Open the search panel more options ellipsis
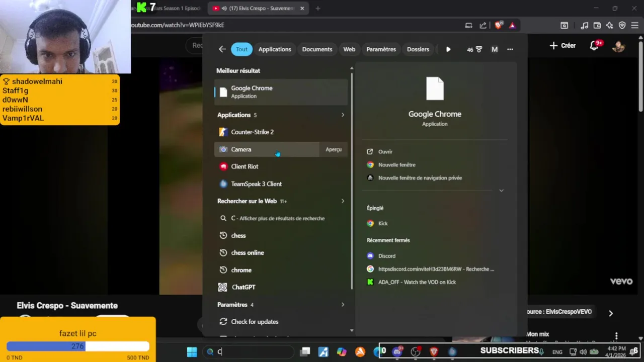The width and height of the screenshot is (644, 362). point(510,49)
